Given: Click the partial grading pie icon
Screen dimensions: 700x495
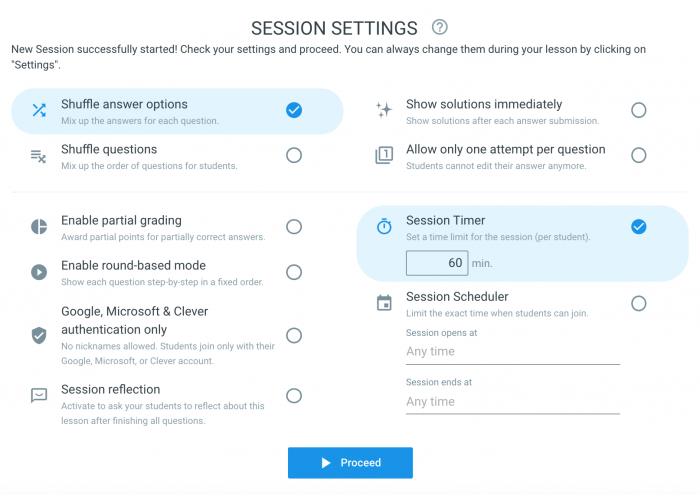Looking at the screenshot, I should (x=39, y=227).
